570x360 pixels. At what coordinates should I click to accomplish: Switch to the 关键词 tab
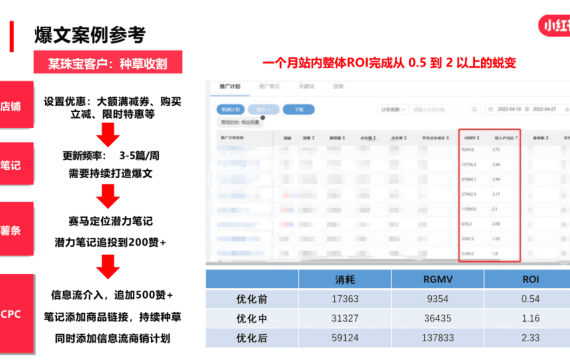click(306, 87)
